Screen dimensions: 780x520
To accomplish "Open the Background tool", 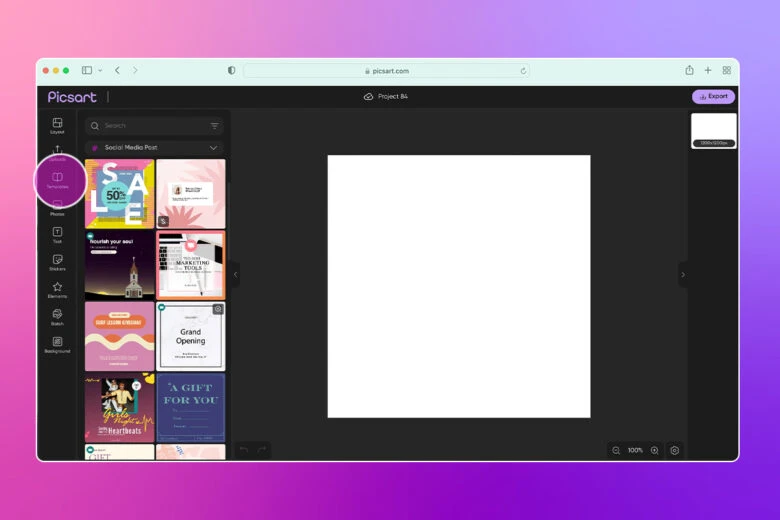I will pos(57,344).
